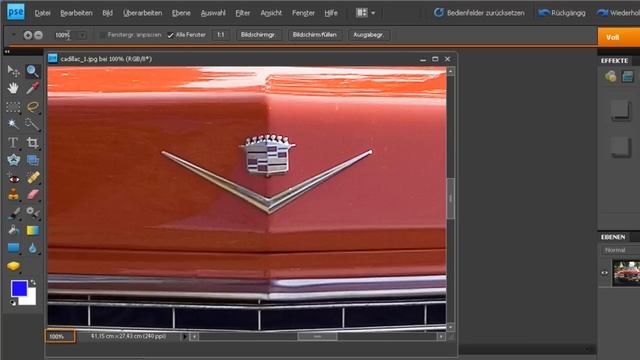Click the zoom in plus button
The image size is (640, 360).
(x=28, y=35)
